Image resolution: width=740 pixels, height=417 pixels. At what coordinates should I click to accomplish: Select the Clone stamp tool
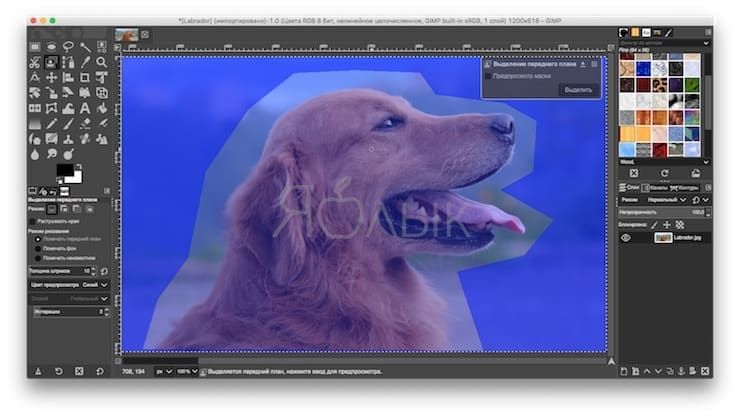[x=68, y=139]
